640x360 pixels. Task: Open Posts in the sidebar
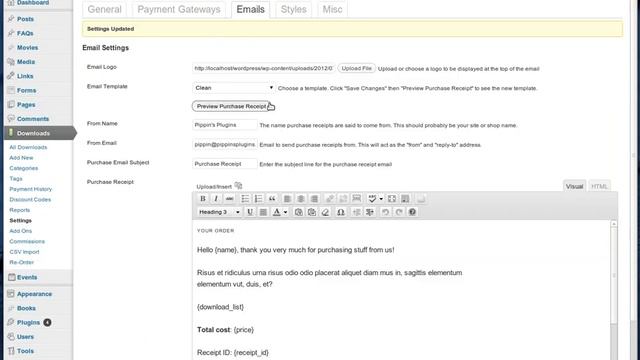pos(25,19)
